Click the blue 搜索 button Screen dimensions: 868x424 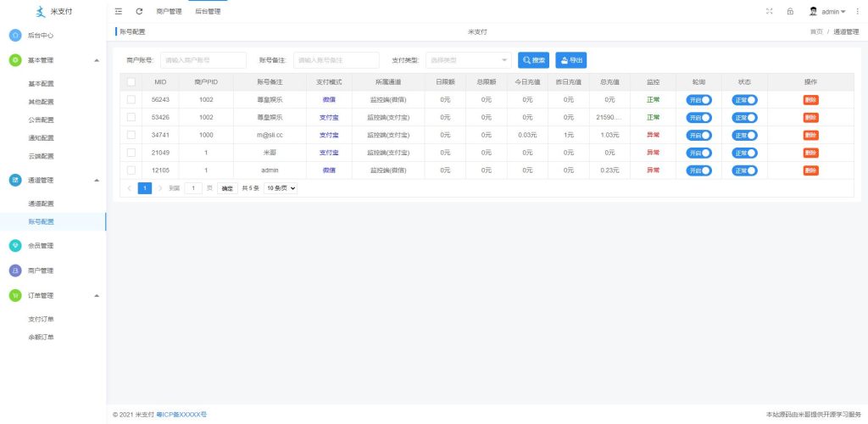click(x=533, y=60)
